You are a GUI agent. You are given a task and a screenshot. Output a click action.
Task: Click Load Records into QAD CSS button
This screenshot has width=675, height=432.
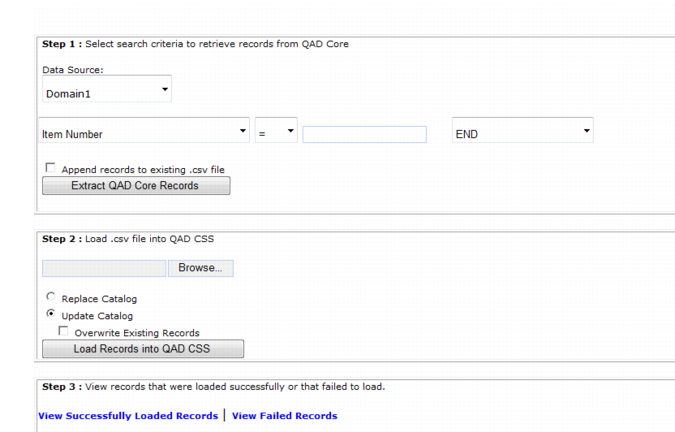(x=143, y=349)
